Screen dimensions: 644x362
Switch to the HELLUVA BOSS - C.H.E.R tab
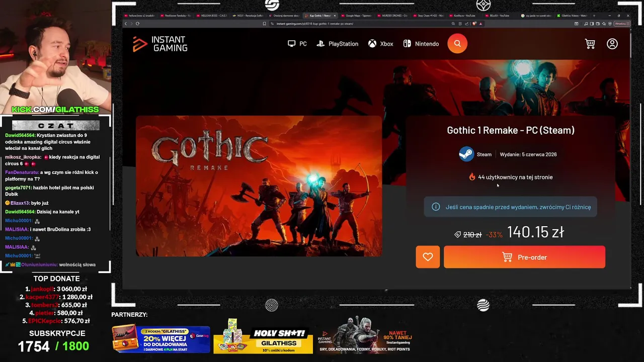pyautogui.click(x=212, y=16)
